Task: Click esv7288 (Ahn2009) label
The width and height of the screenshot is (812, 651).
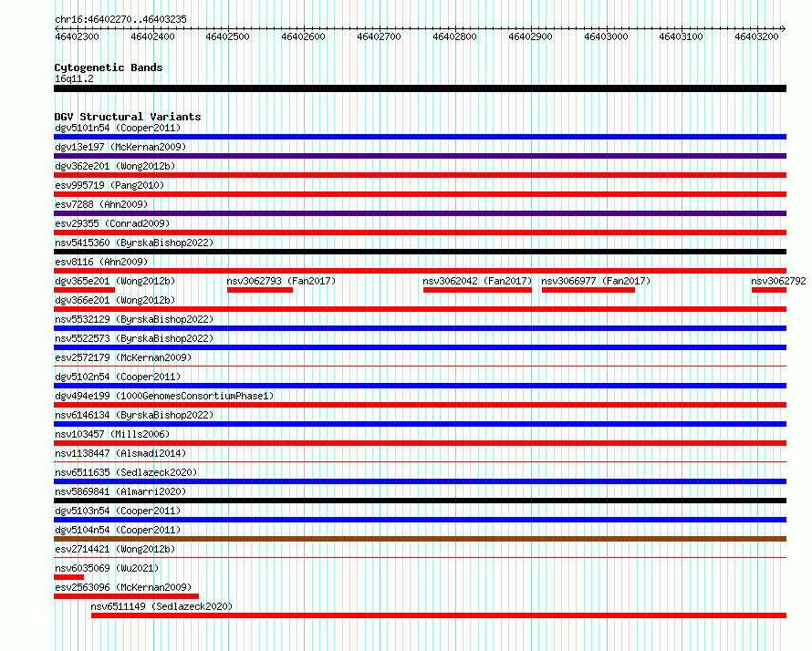Action: click(x=101, y=204)
